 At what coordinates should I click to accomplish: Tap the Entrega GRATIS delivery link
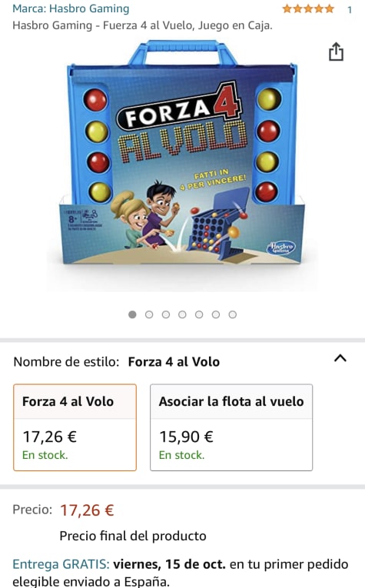[x=61, y=564]
